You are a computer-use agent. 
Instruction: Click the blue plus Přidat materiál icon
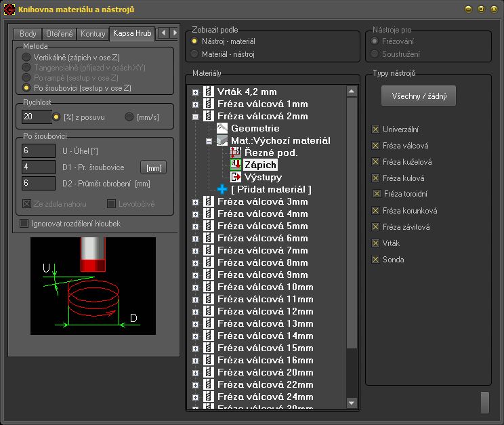(223, 189)
